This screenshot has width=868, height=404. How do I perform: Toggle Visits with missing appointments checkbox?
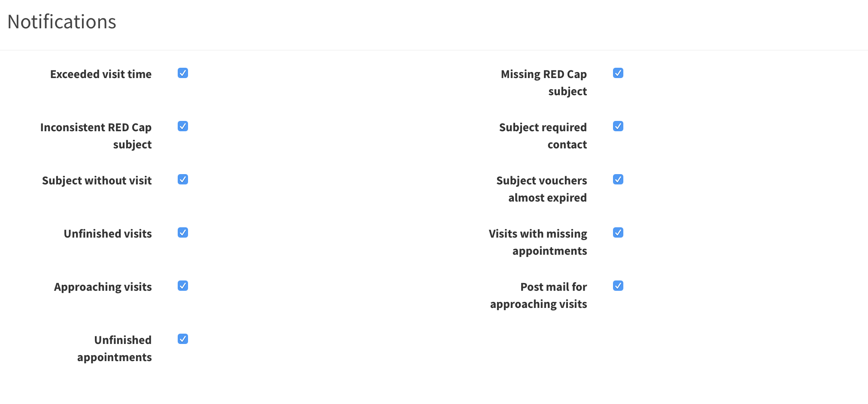coord(618,232)
